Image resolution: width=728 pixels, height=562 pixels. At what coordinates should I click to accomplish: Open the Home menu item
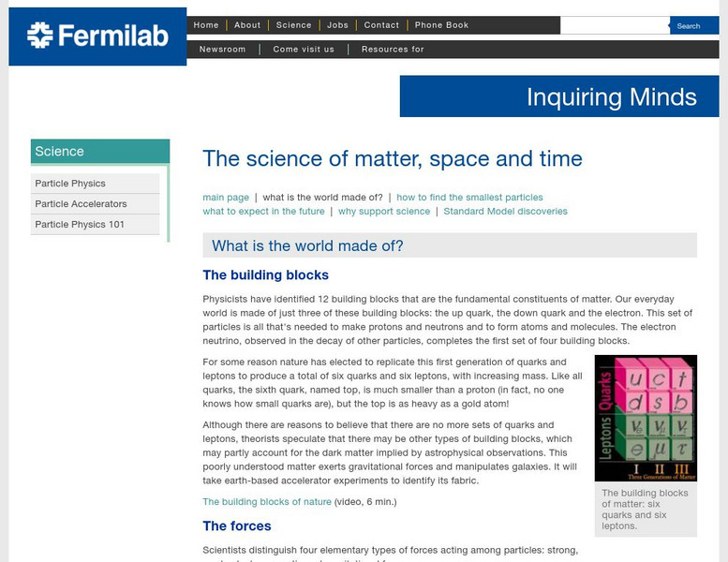206,25
